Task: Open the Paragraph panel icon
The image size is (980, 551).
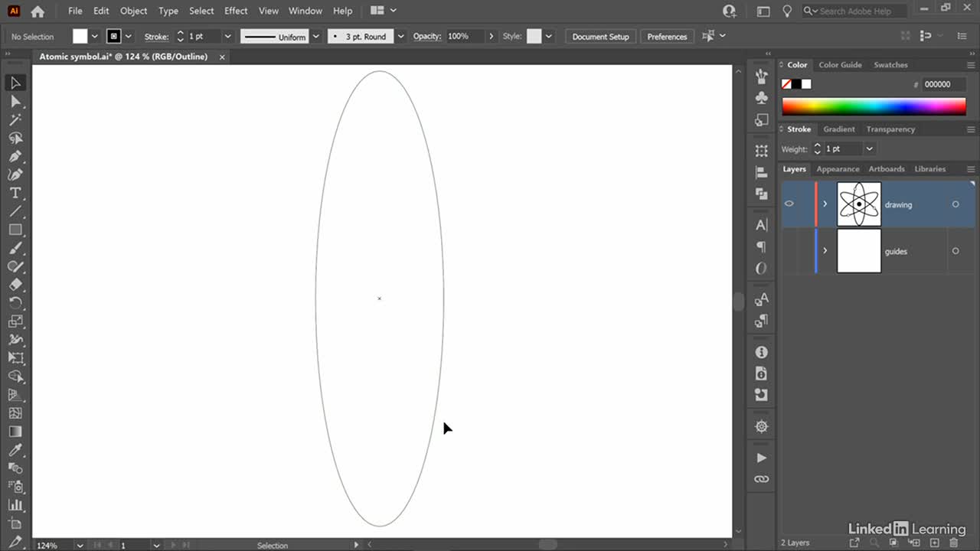Action: pyautogui.click(x=761, y=246)
